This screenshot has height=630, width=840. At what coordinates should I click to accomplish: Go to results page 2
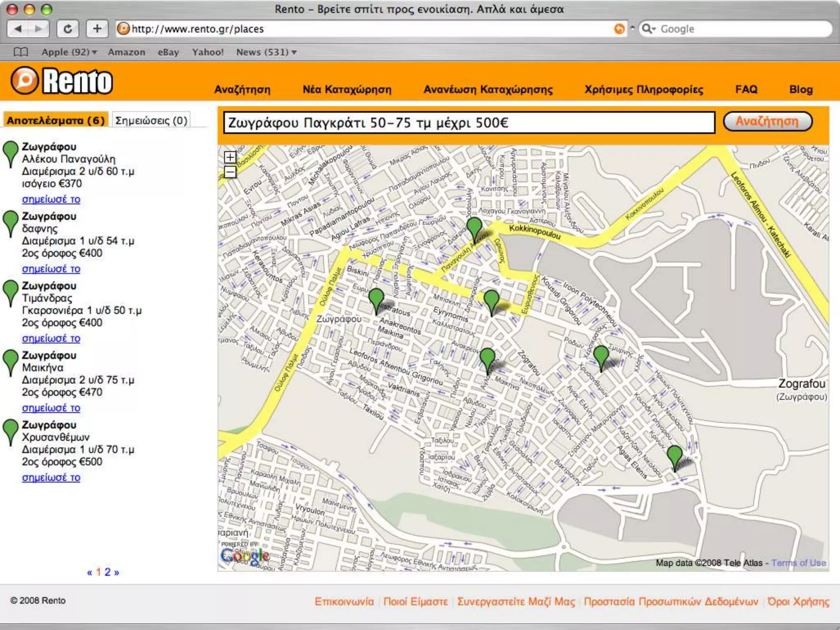pos(107,572)
